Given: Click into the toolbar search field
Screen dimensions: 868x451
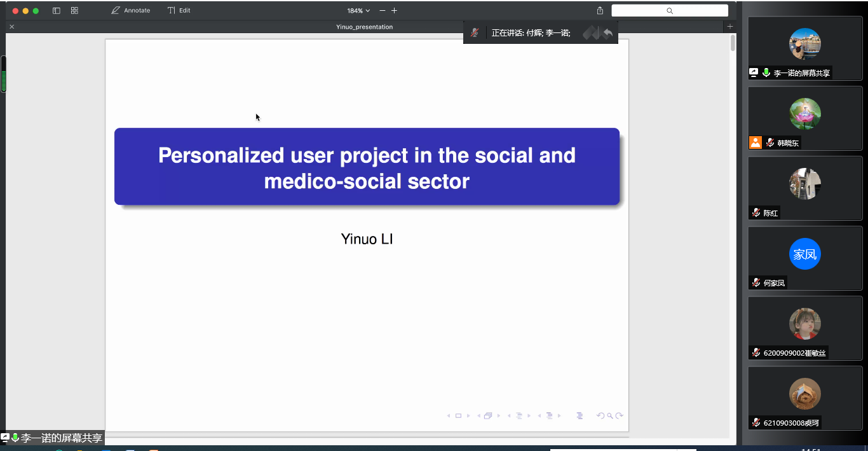Looking at the screenshot, I should pyautogui.click(x=670, y=11).
